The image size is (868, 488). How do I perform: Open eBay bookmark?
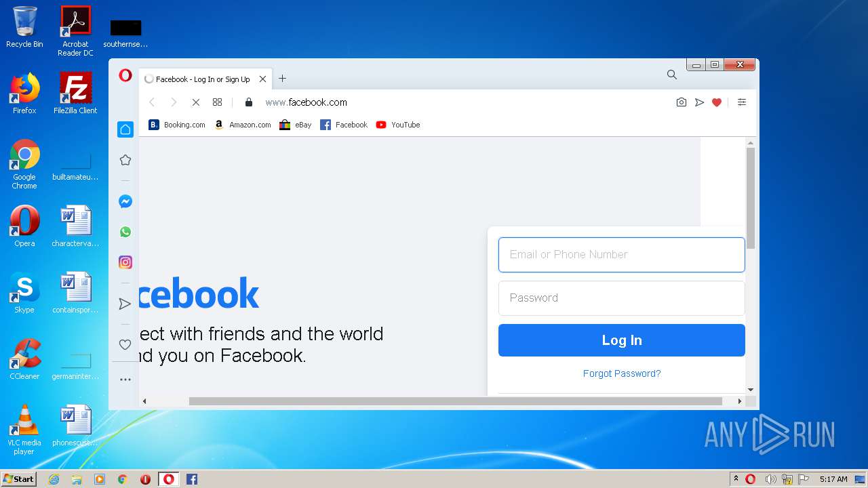pyautogui.click(x=296, y=125)
